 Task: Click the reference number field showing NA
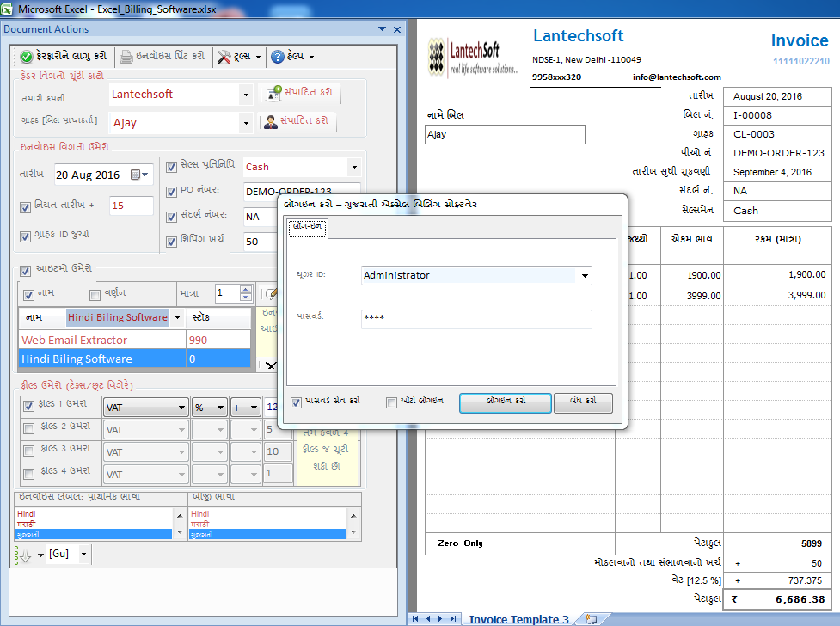(261, 217)
